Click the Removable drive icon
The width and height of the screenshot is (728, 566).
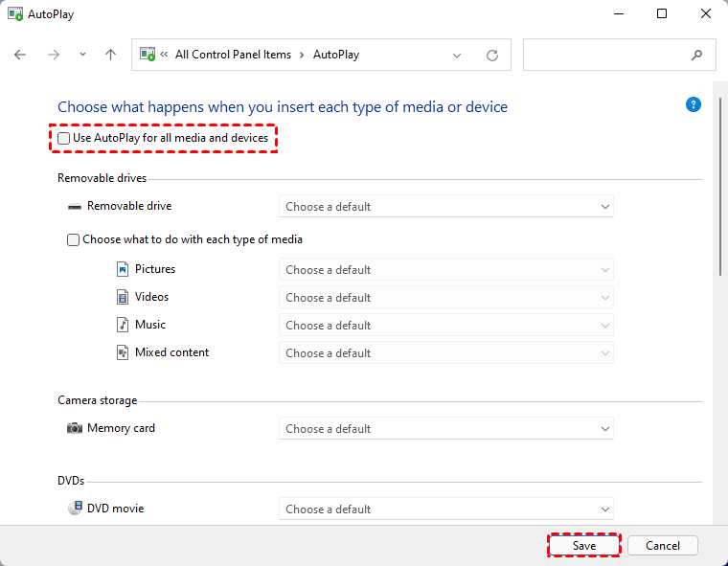[75, 207]
